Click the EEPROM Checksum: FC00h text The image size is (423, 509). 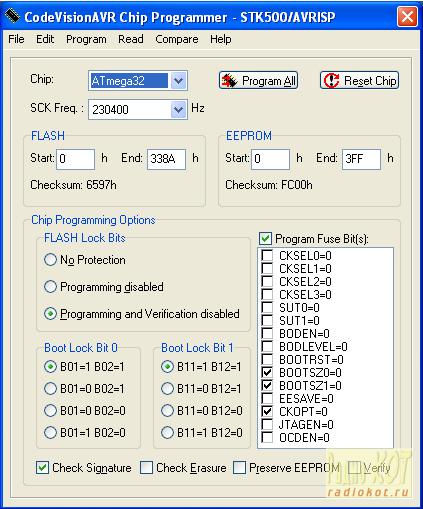[x=269, y=185]
